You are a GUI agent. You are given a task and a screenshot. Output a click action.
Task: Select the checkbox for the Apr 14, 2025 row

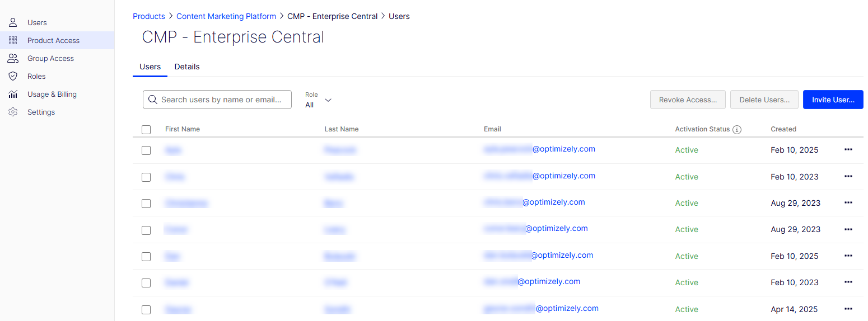pos(146,309)
